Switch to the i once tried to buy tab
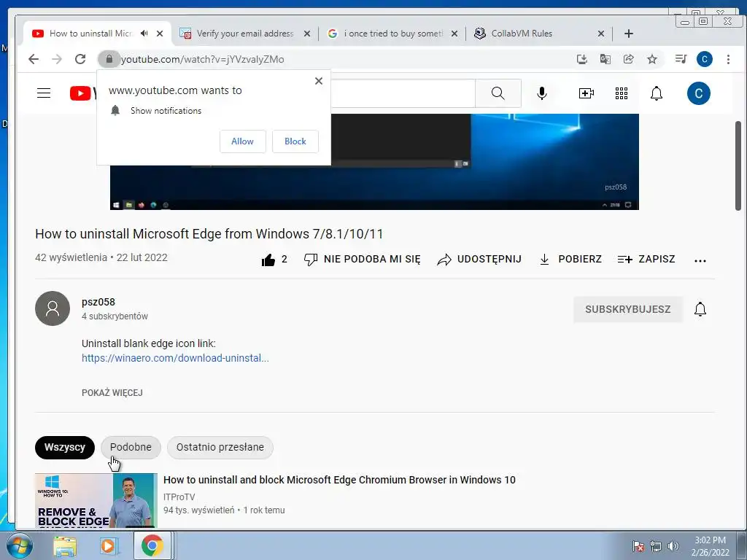Screen dimensions: 747x560 [x=393, y=34]
